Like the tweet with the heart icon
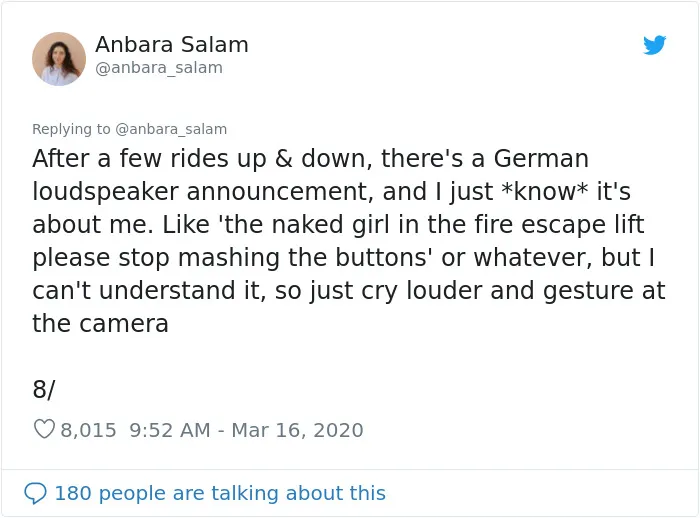This screenshot has height=518, width=700. pos(44,429)
